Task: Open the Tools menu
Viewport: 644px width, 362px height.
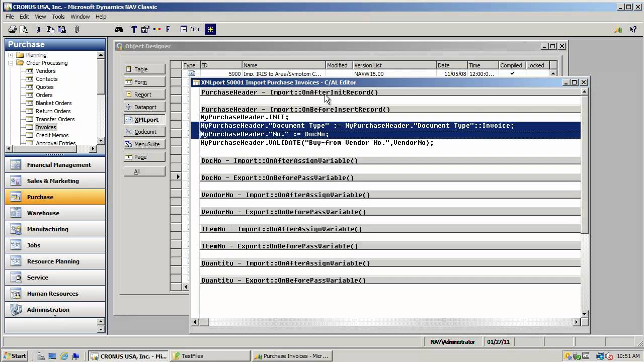Action: coord(58,17)
